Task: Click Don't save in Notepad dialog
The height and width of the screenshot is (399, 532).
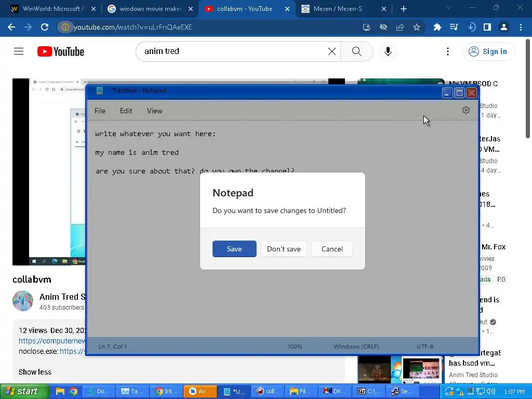Action: [x=284, y=249]
